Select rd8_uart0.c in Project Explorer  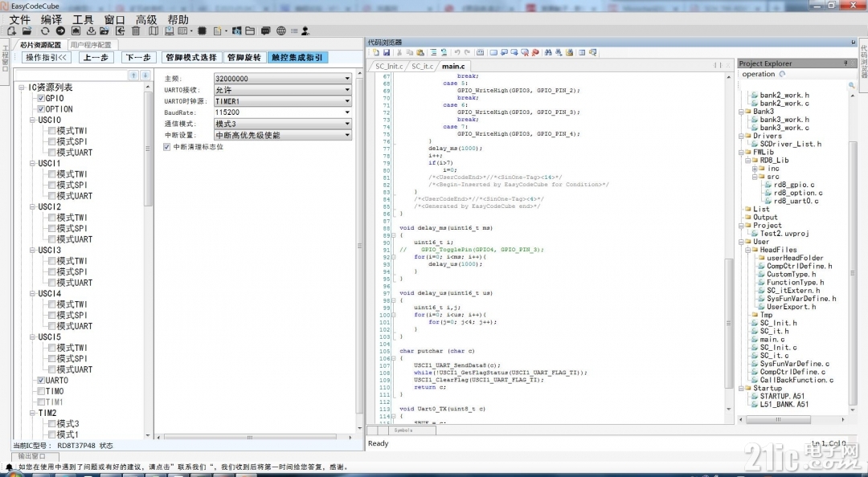pos(796,201)
